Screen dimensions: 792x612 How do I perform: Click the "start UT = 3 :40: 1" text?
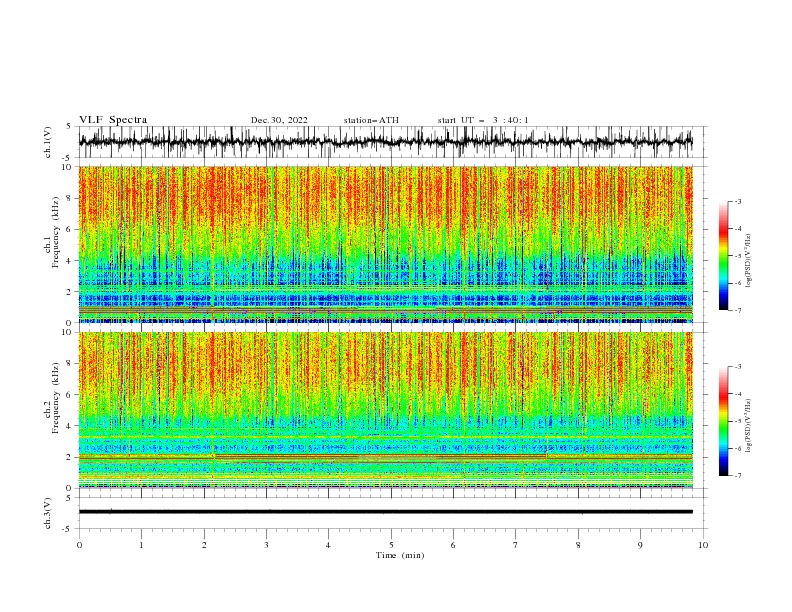coord(483,120)
